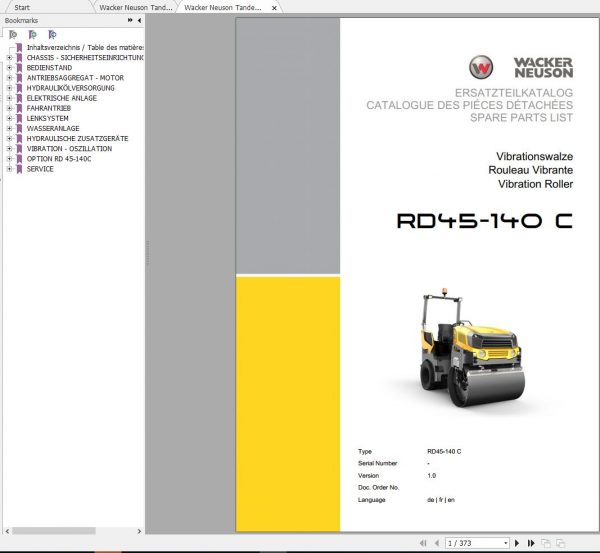Switch to the Start tab
600x553 pixels.
[x=22, y=7]
